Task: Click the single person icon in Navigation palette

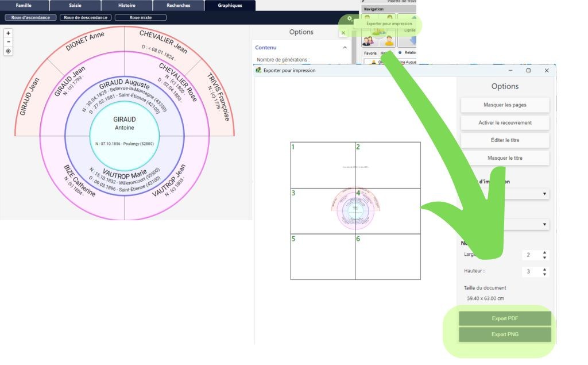Action: coord(389,40)
